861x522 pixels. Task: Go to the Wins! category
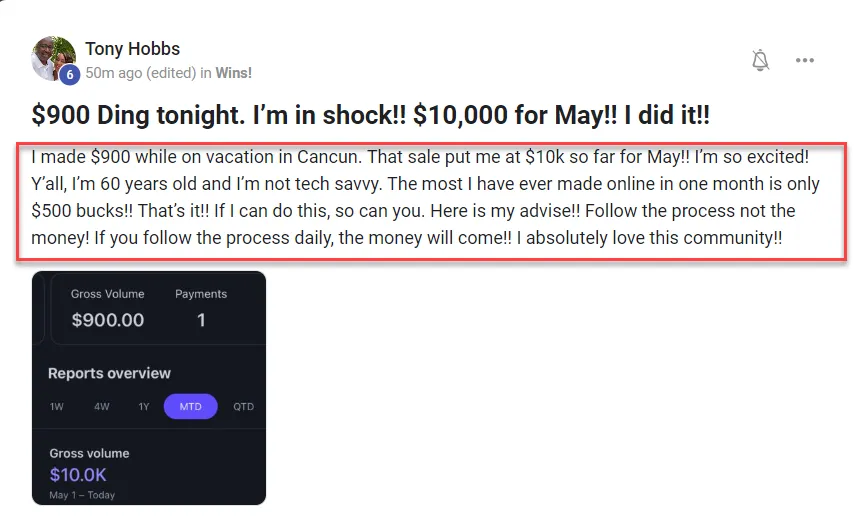point(234,72)
